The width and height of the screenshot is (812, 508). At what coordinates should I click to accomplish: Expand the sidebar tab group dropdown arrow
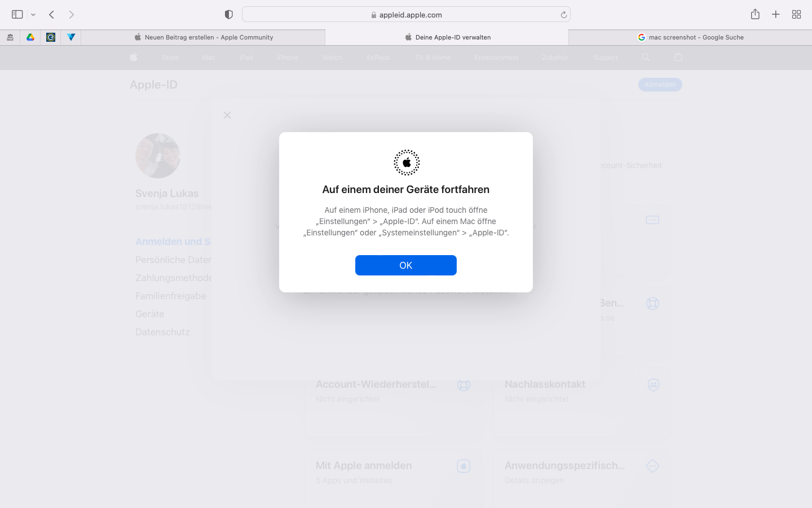33,15
